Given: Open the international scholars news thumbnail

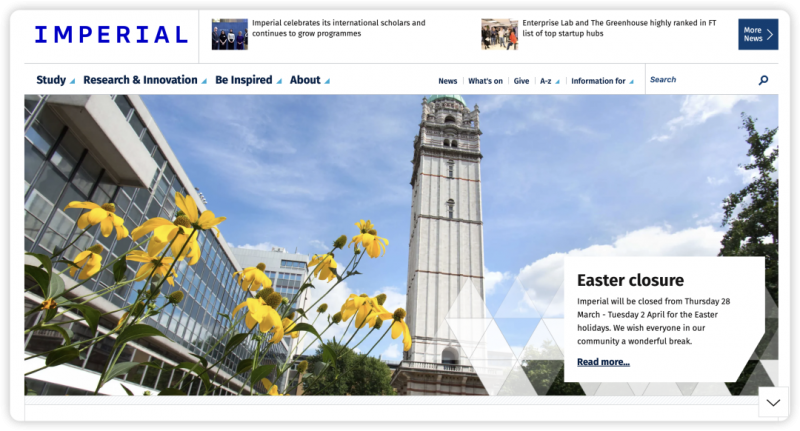Looking at the screenshot, I should pos(230,34).
